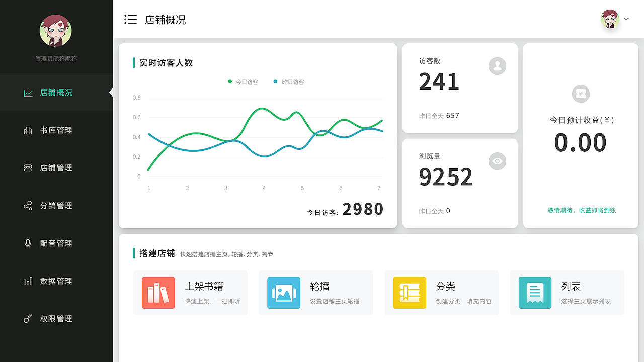Open the 列表 card title
Viewport: 644px width, 362px height.
(x=571, y=286)
